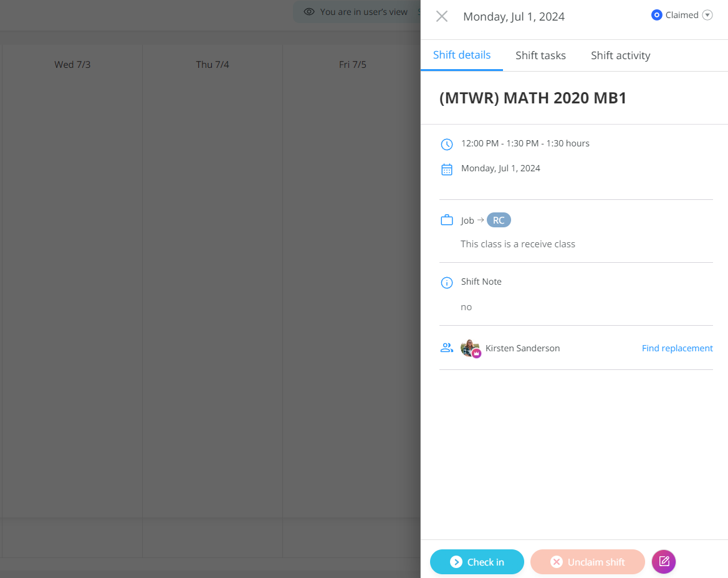Select the briefcase Job icon
Viewport: 728px width, 578px height.
(x=446, y=220)
